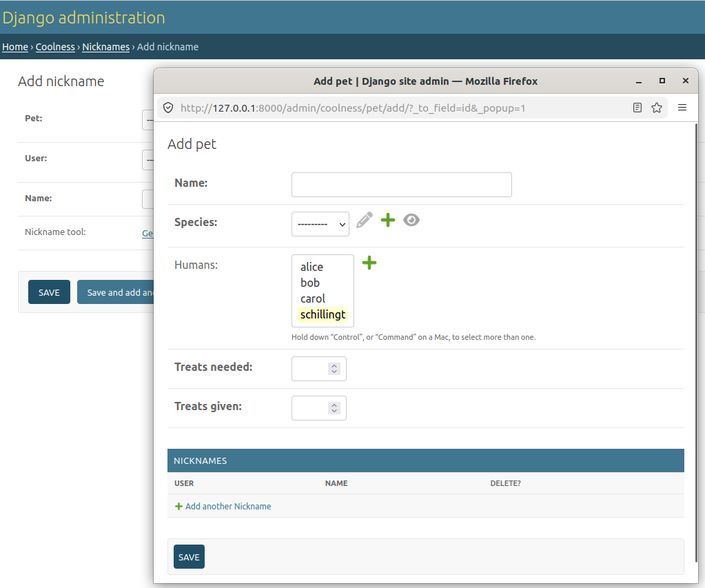Select bob in the Humans list
This screenshot has height=588, width=705.
310,283
